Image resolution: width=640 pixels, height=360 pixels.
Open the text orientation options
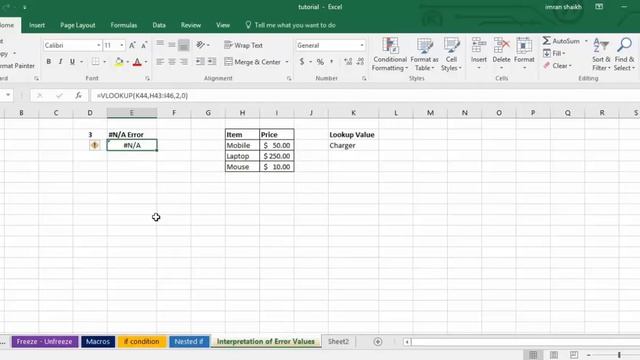202,45
